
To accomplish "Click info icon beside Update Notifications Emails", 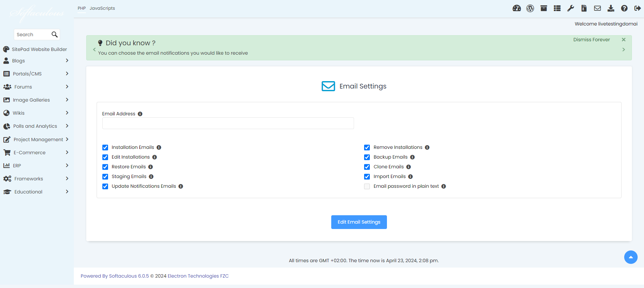I will 181,186.
